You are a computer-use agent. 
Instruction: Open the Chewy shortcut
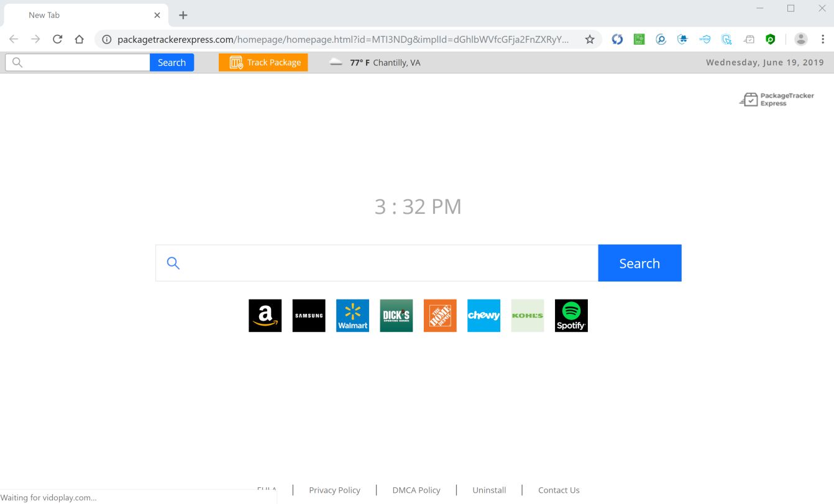click(483, 315)
